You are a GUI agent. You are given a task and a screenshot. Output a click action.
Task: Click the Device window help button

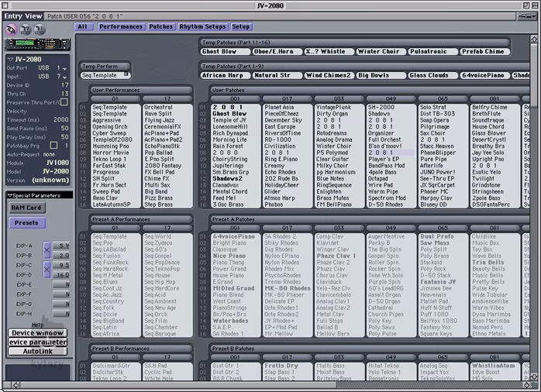(38, 332)
